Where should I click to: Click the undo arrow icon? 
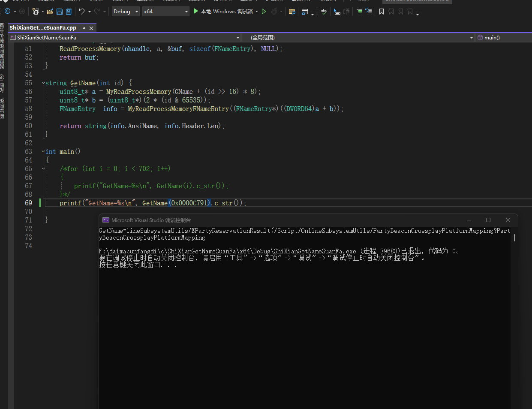pos(81,11)
